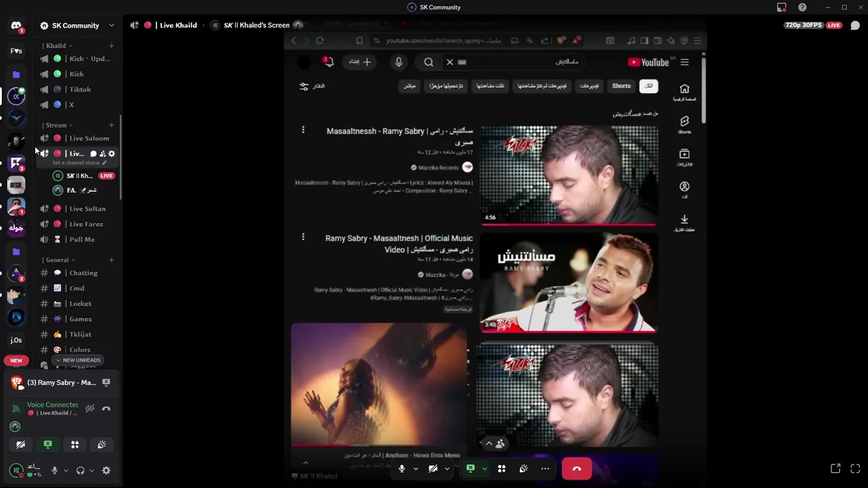Click the NEW servers badge
The height and width of the screenshot is (488, 868).
click(x=16, y=361)
